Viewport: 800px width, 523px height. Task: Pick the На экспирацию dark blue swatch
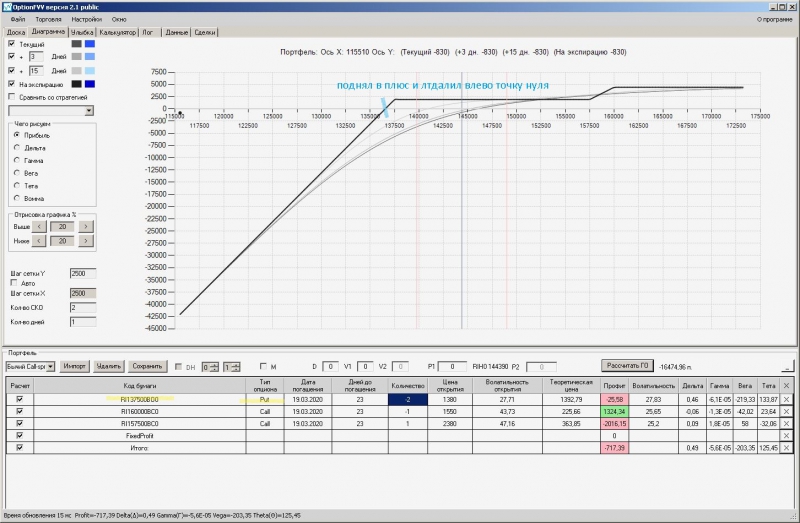pos(90,84)
